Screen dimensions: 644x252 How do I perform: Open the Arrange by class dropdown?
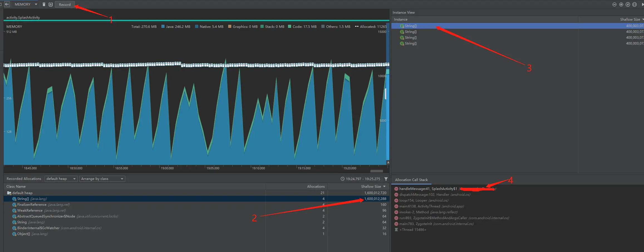(102, 179)
